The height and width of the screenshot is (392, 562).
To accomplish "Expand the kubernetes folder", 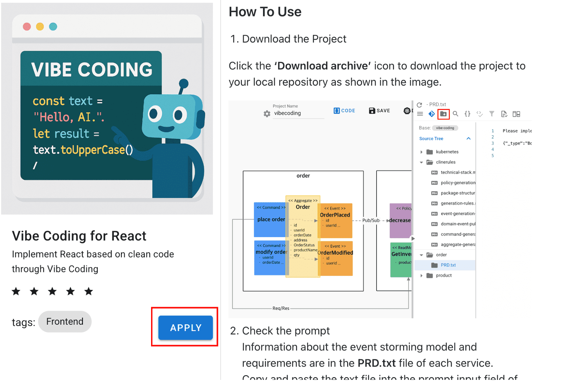I will coord(421,152).
